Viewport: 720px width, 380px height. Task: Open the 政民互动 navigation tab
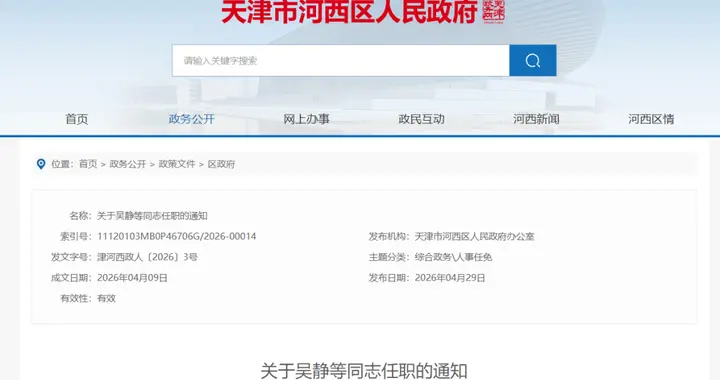421,119
